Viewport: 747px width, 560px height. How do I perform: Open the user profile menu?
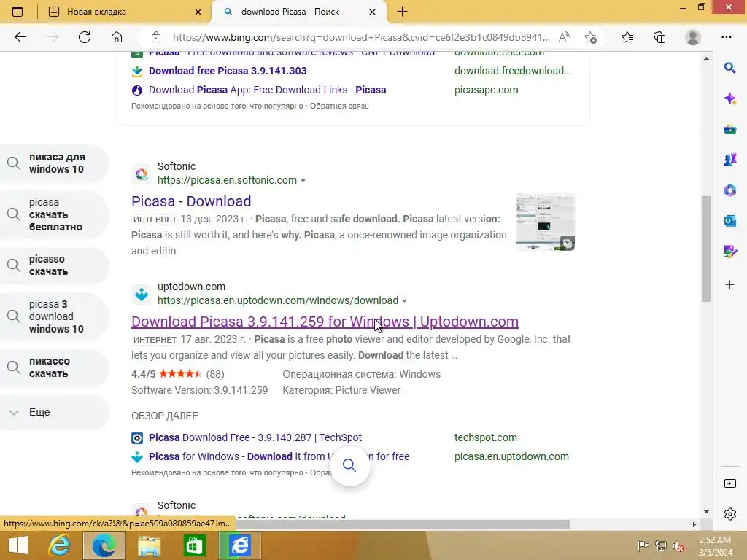point(693,37)
